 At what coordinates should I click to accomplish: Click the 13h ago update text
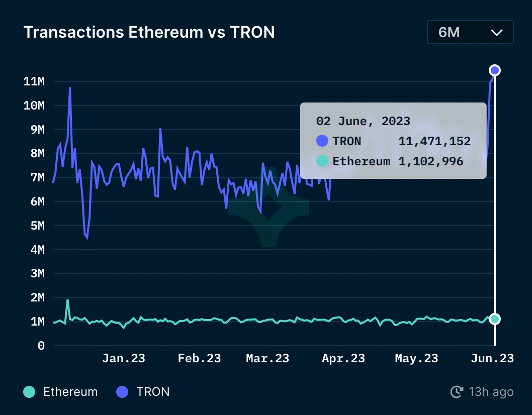coord(491,392)
